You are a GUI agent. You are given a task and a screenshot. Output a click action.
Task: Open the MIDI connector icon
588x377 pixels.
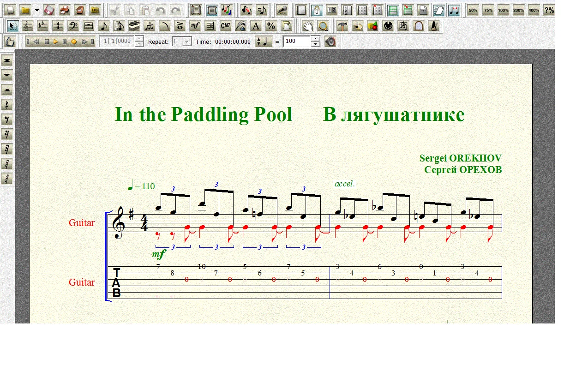pos(389,26)
